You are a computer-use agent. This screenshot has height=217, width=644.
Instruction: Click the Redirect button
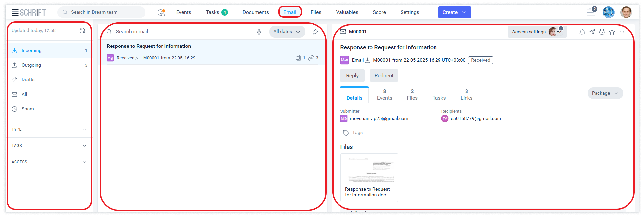[x=384, y=76]
